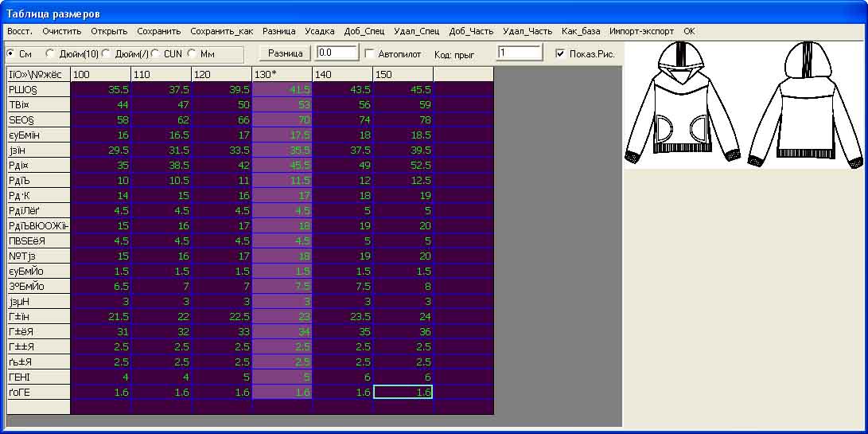Click the OK menu item
The width and height of the screenshot is (868, 434).
689,32
